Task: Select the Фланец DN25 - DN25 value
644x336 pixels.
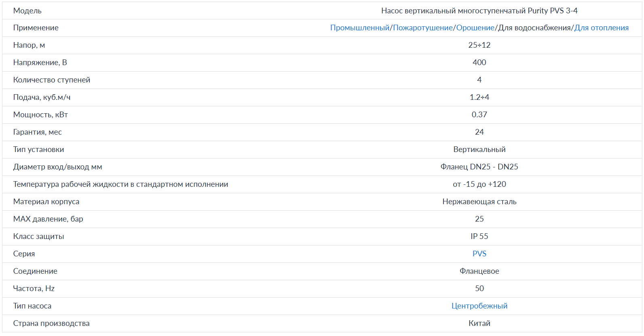Action: [479, 167]
